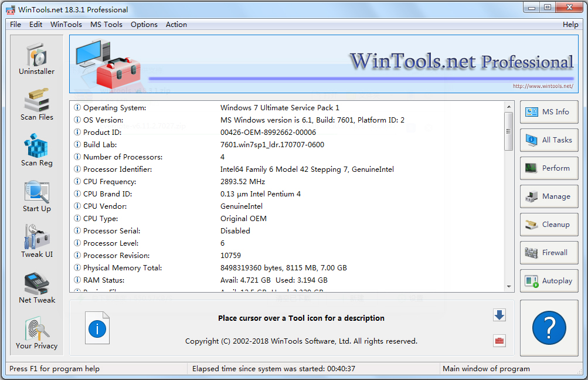Select the CPU Vendor row
This screenshot has width=588, height=380.
click(287, 206)
